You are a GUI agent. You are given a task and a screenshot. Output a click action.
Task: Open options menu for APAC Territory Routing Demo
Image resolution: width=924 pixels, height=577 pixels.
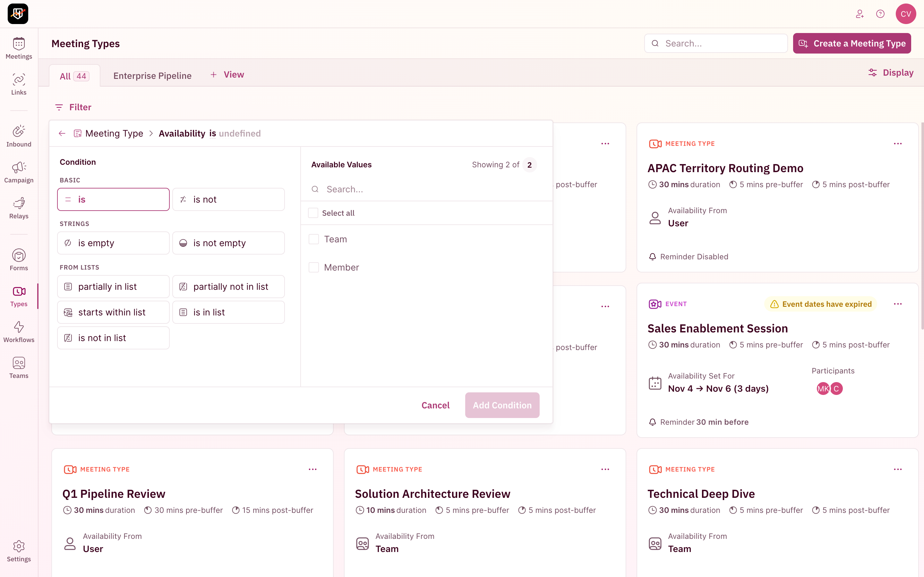pos(898,144)
